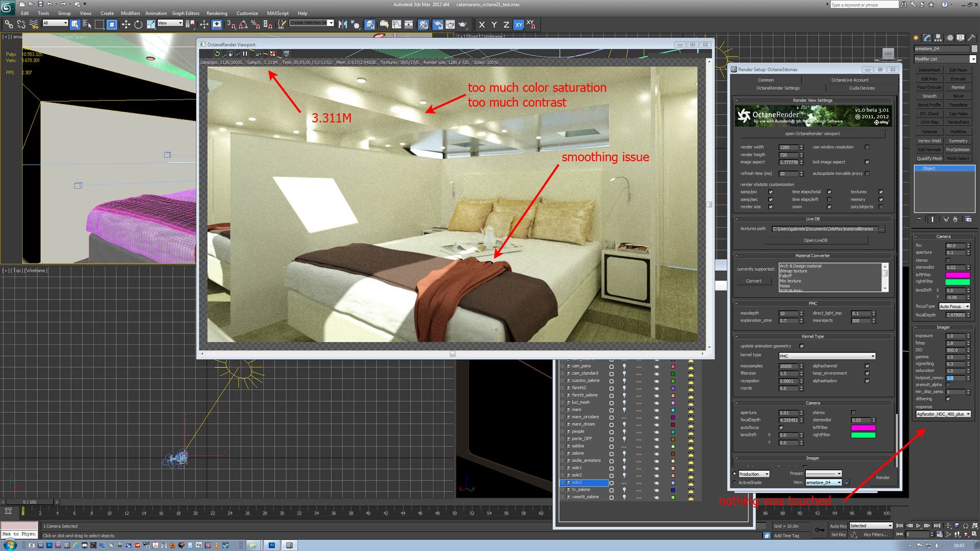The image size is (980, 551).
Task: Click the open OctaneRender viewport button
Action: (x=812, y=134)
